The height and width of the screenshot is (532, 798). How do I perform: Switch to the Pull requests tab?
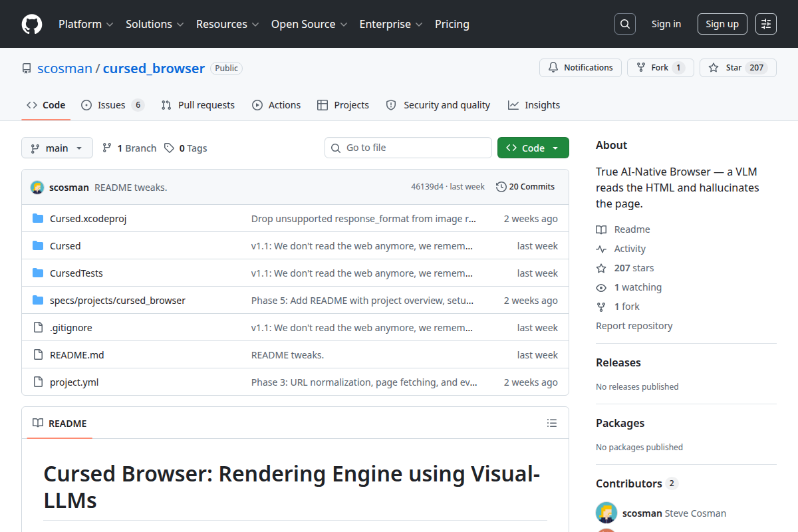(x=198, y=105)
